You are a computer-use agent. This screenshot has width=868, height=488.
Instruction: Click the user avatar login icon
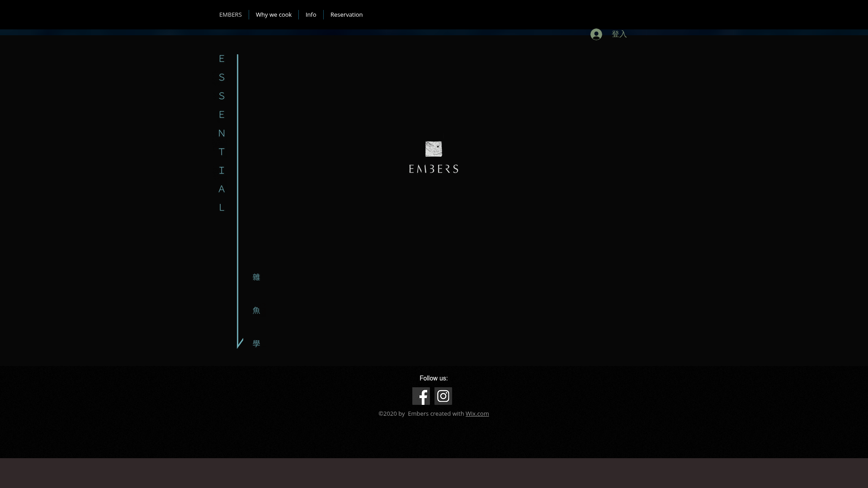[596, 34]
